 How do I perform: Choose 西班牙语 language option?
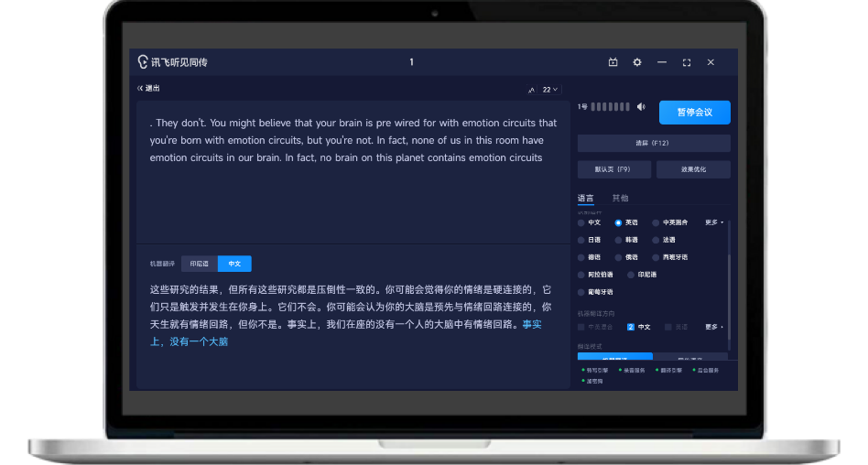coord(656,257)
